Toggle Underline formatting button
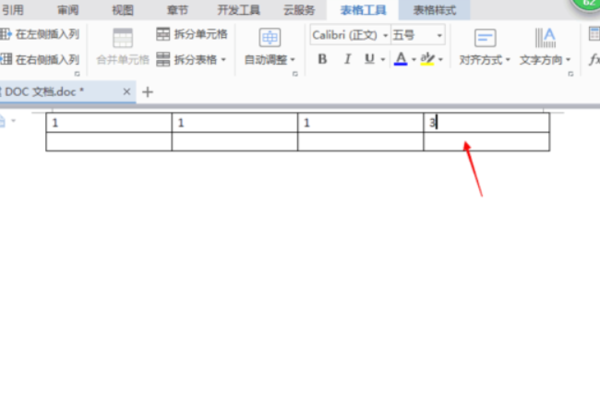The width and height of the screenshot is (600, 401). (x=369, y=59)
